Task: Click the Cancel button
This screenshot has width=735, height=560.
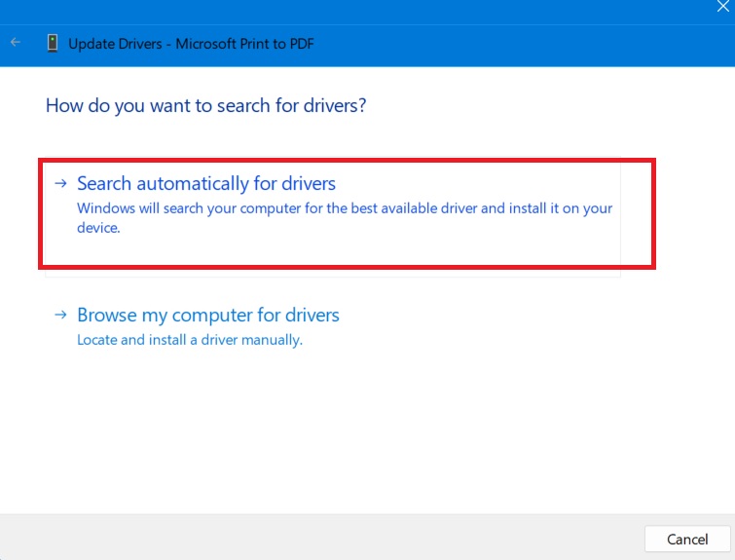Action: pyautogui.click(x=687, y=539)
